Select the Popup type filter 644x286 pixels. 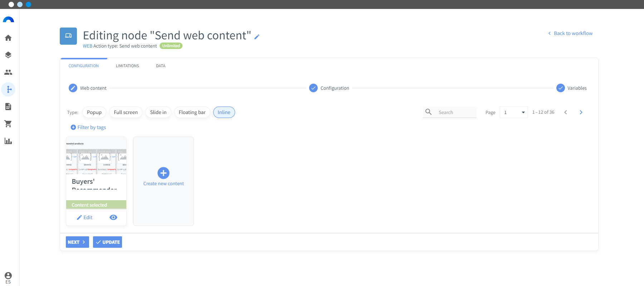click(x=94, y=112)
